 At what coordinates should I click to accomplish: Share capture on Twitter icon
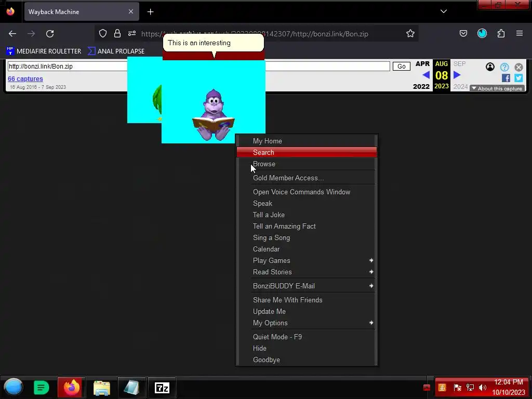point(518,78)
